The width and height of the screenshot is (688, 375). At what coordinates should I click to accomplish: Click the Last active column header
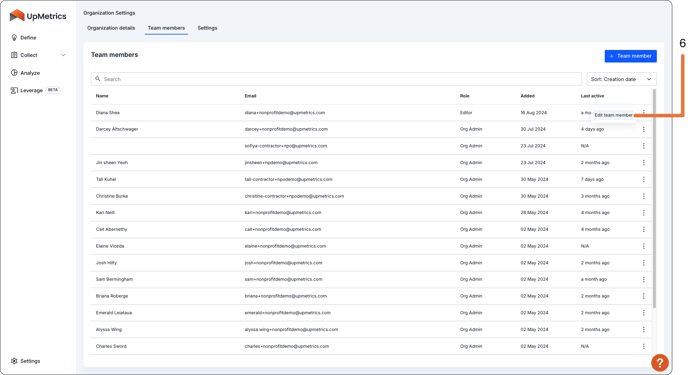[592, 96]
